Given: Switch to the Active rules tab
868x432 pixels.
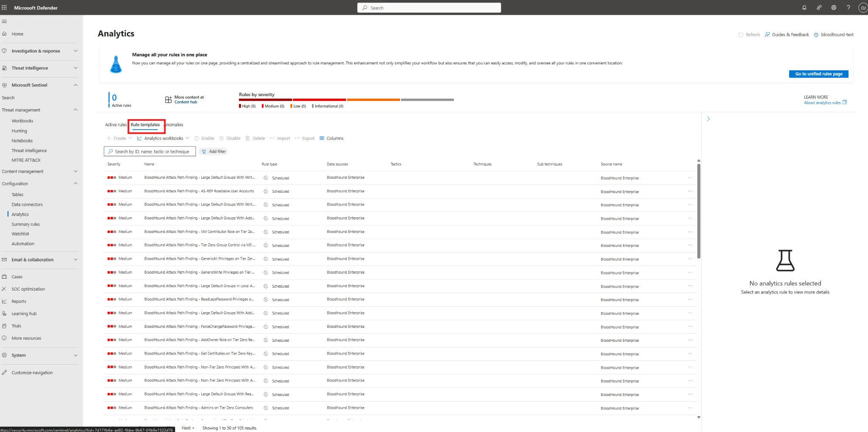Looking at the screenshot, I should [x=115, y=125].
